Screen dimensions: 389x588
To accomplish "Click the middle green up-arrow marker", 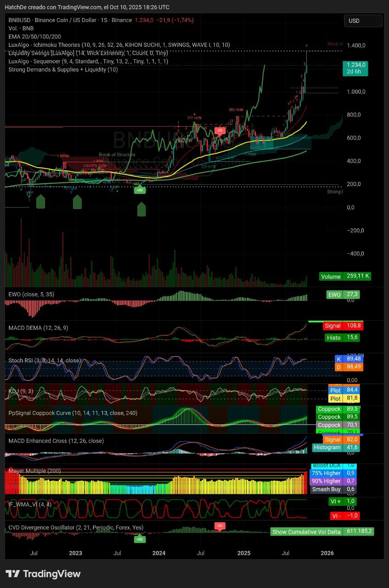I will [77, 202].
